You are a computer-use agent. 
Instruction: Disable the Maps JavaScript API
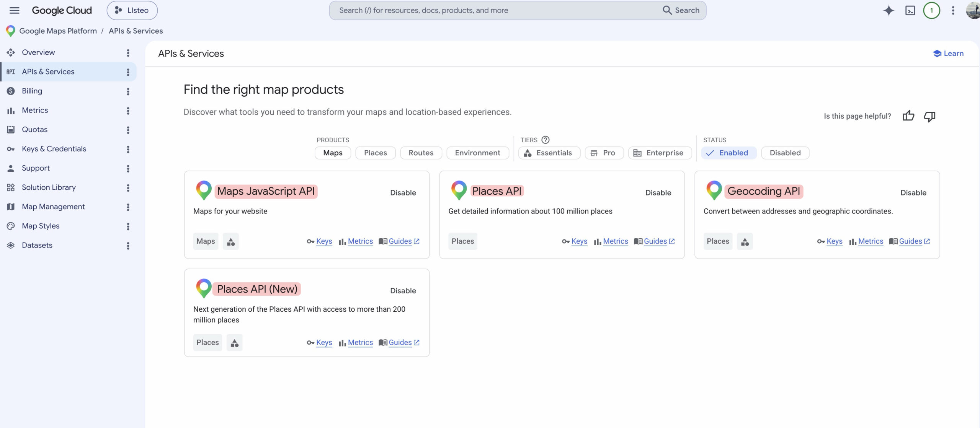click(403, 193)
